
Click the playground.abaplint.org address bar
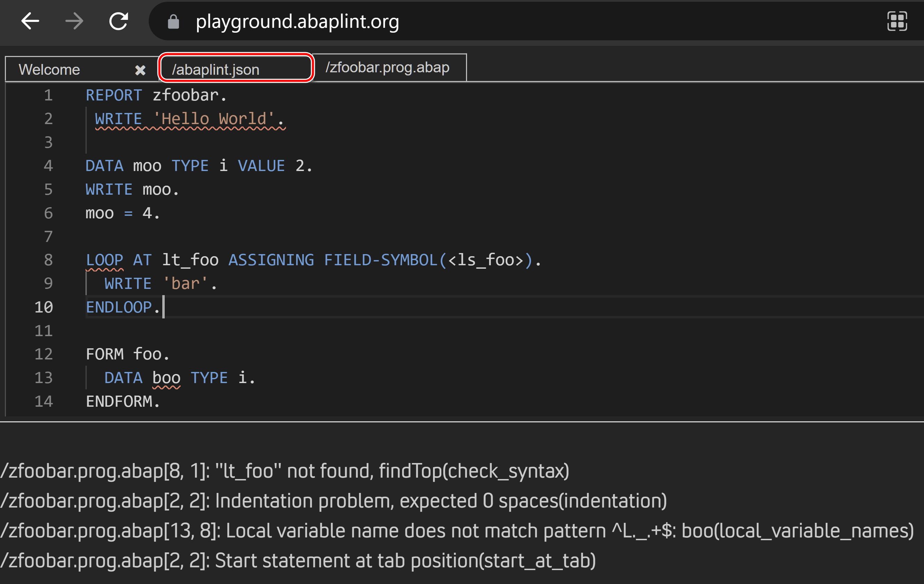298,22
